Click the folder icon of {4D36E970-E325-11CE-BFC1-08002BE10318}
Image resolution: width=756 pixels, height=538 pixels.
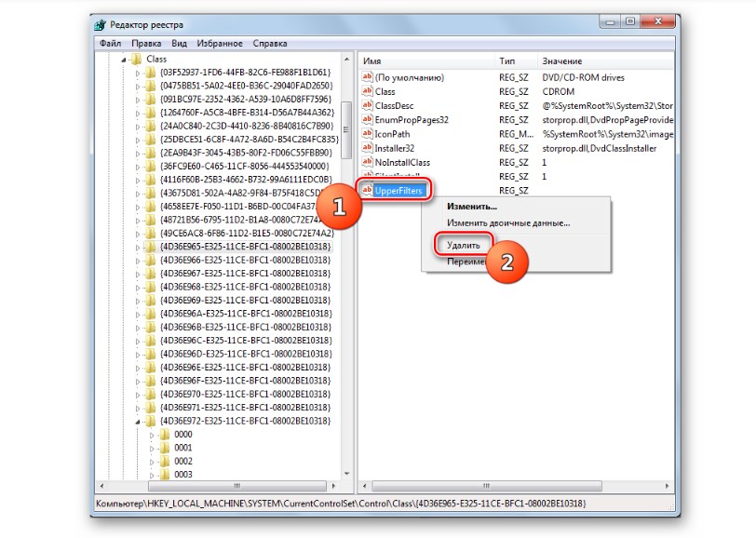click(151, 394)
